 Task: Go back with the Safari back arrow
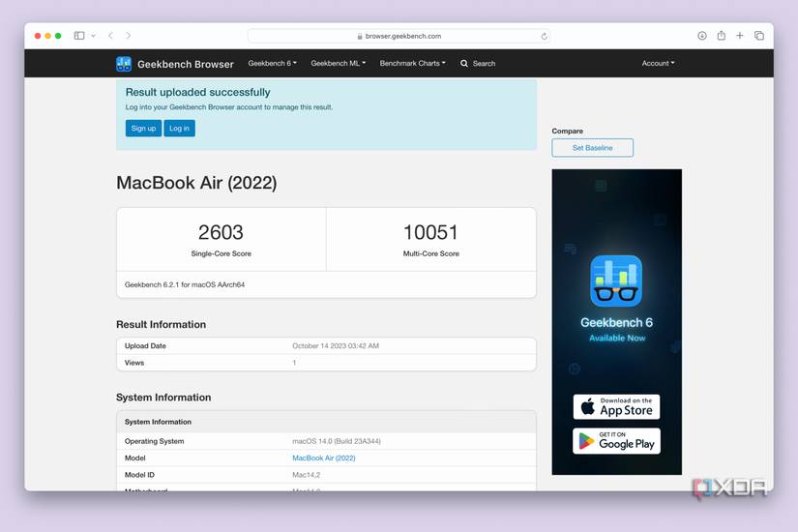[110, 36]
